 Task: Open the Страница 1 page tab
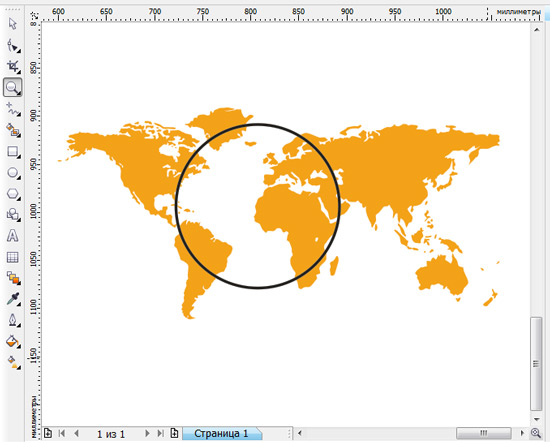[221, 434]
